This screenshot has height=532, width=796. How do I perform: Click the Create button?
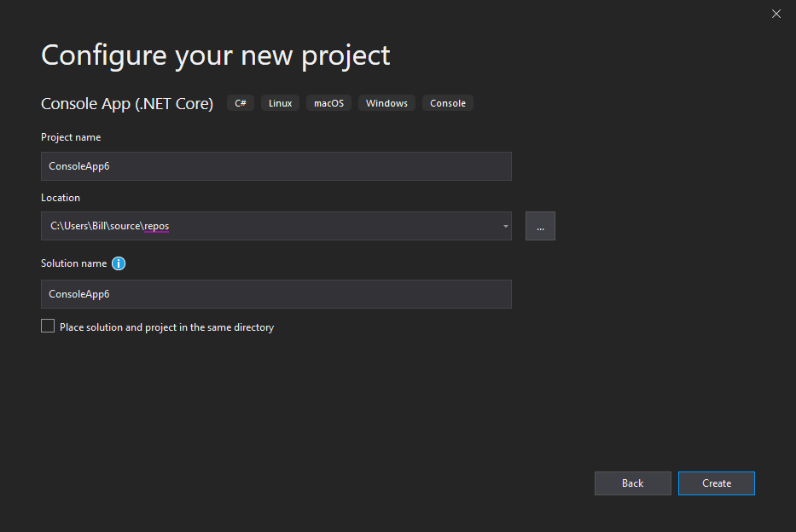pos(717,483)
